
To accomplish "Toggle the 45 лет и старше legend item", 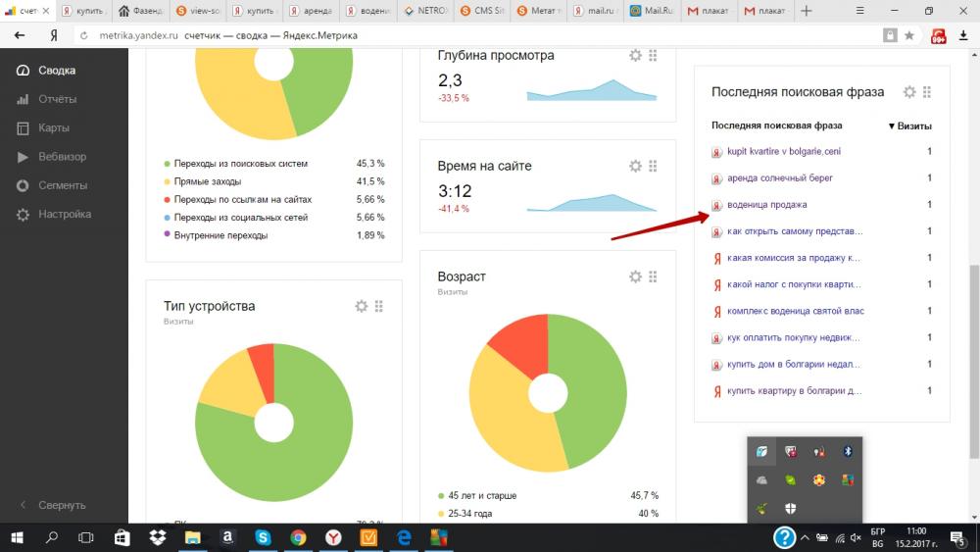I will coord(482,495).
